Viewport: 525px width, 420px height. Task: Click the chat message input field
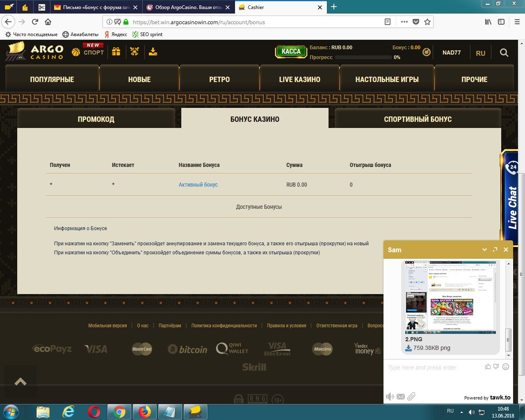pos(435,367)
